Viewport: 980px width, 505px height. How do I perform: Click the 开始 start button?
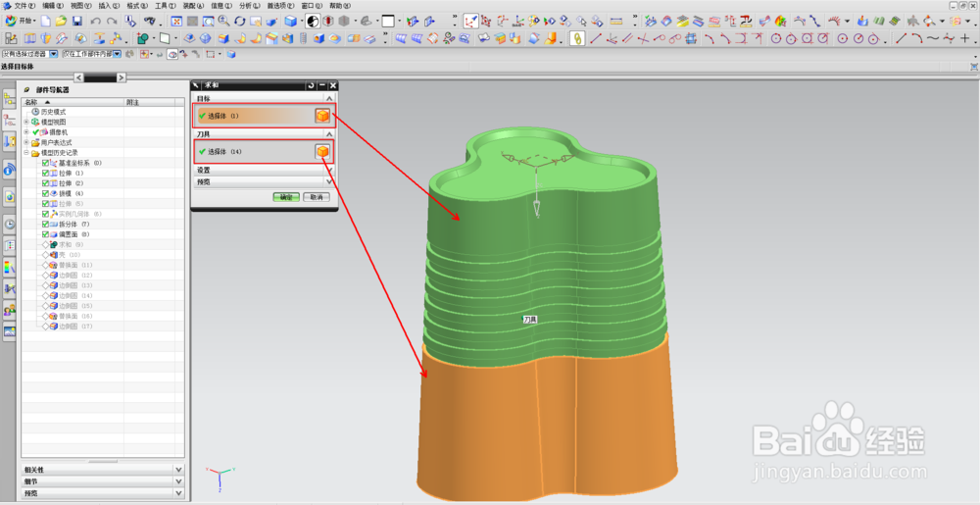click(x=22, y=22)
